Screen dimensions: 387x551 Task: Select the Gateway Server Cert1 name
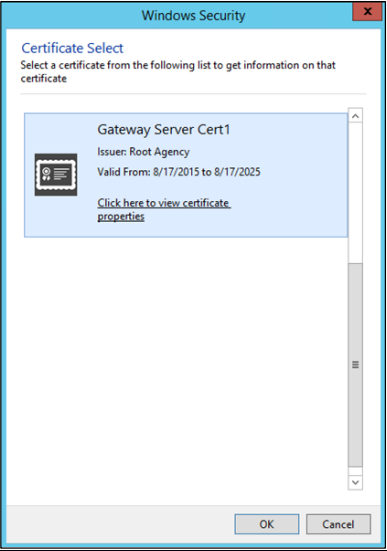pos(164,130)
